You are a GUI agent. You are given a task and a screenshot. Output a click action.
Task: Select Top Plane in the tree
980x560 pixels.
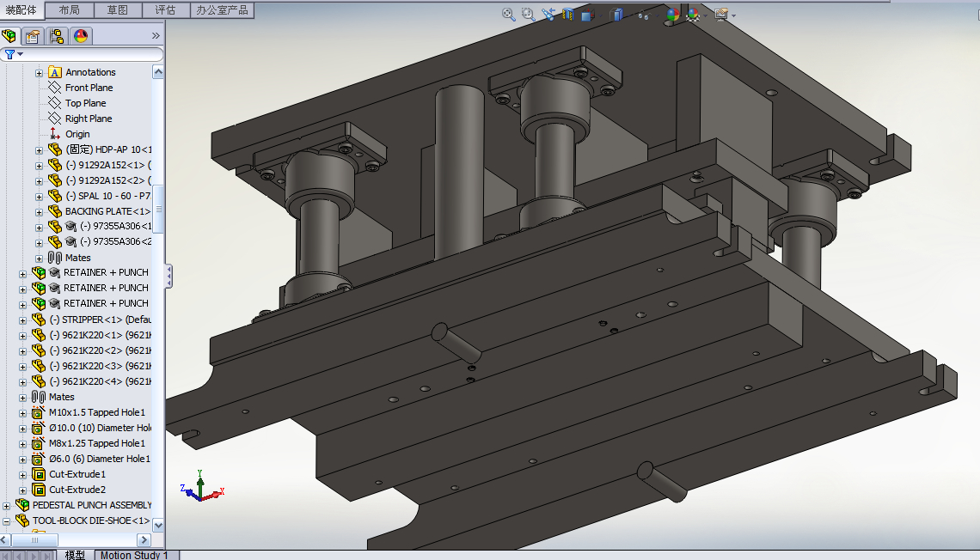[x=86, y=103]
